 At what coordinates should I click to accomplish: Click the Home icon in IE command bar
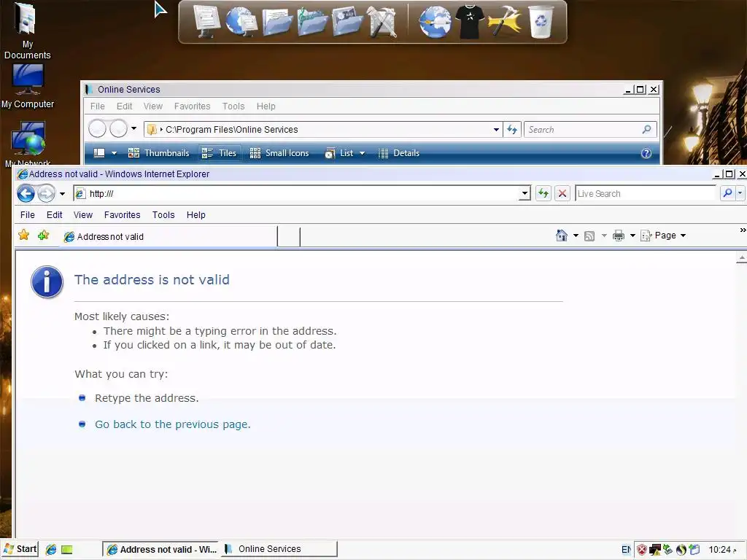562,236
